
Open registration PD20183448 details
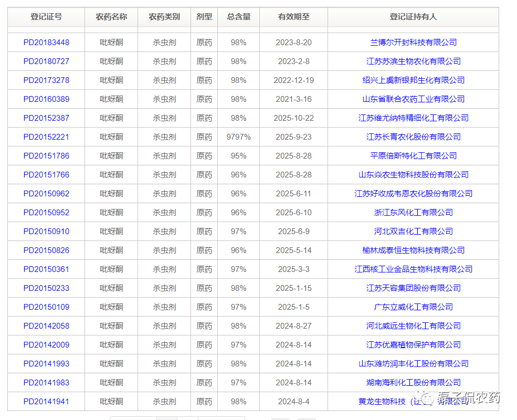point(46,42)
